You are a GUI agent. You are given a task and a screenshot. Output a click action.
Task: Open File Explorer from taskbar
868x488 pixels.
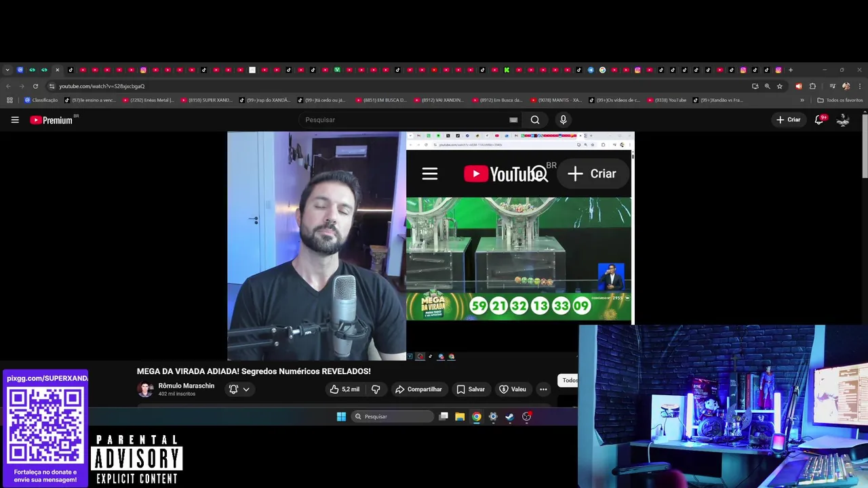point(460,417)
